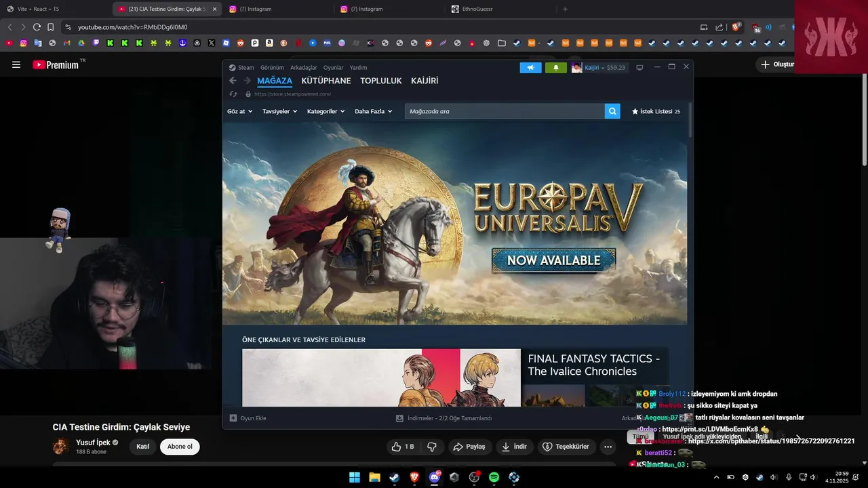Open the Instagram bookmark in bookmarks bar
The height and width of the screenshot is (488, 868).
[23, 43]
